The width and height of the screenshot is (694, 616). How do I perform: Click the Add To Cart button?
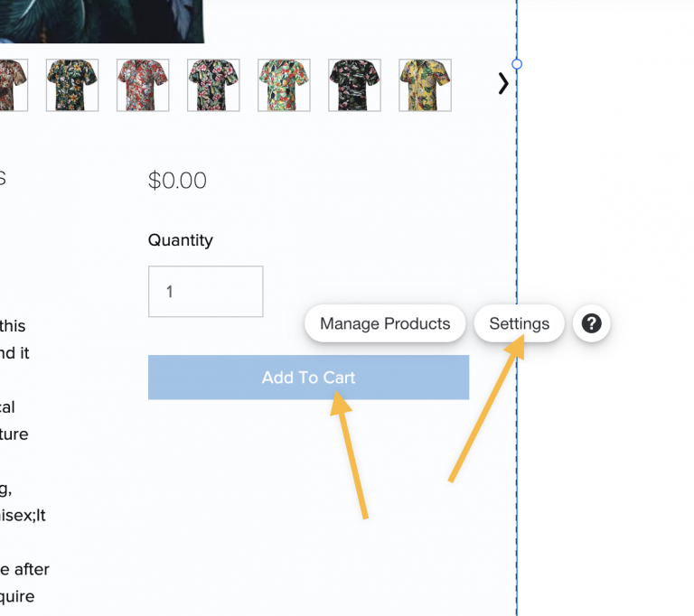click(x=308, y=378)
